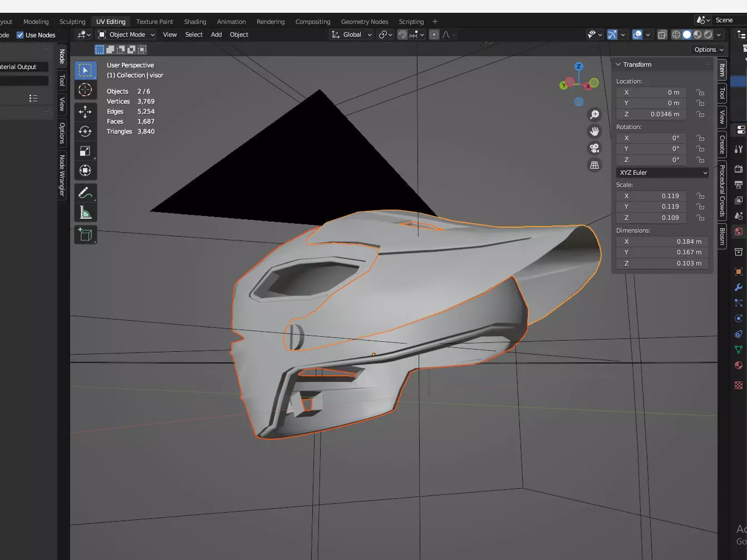
Task: Open the Global transform orientation dropdown
Action: (351, 35)
